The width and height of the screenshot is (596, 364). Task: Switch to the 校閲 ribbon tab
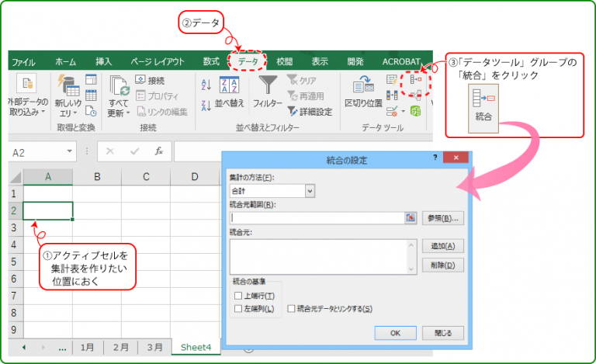[285, 61]
